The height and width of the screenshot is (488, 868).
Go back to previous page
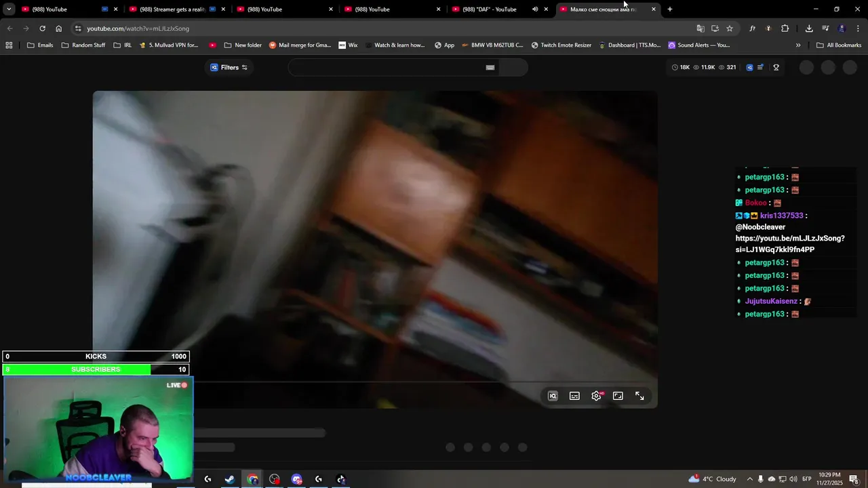9,28
